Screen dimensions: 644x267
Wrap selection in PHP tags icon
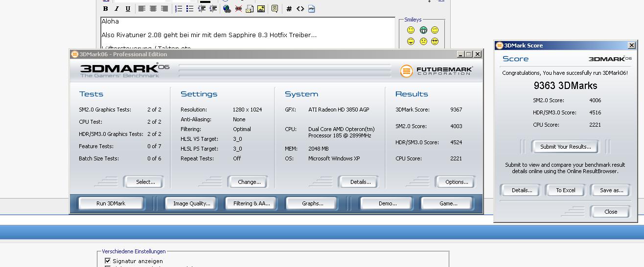[x=312, y=9]
